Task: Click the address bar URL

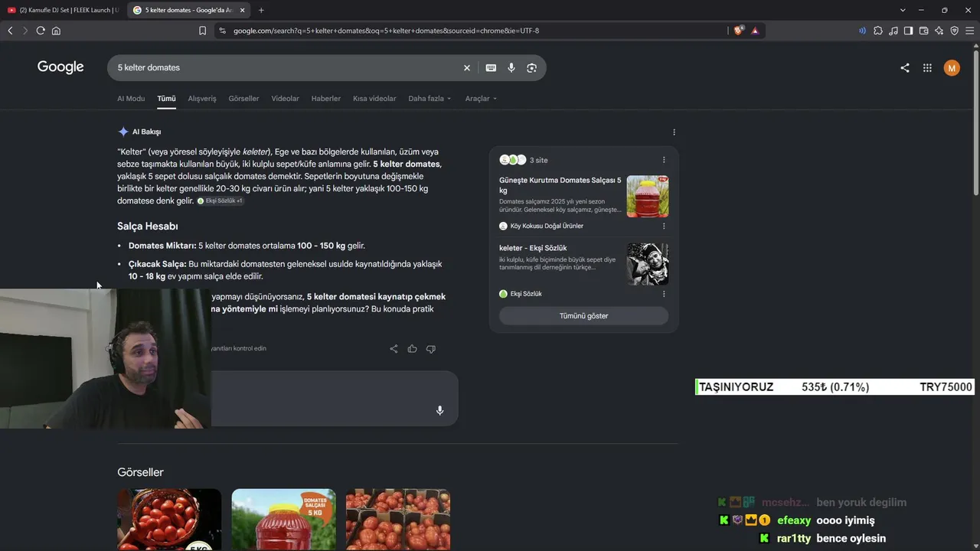Action: point(387,31)
